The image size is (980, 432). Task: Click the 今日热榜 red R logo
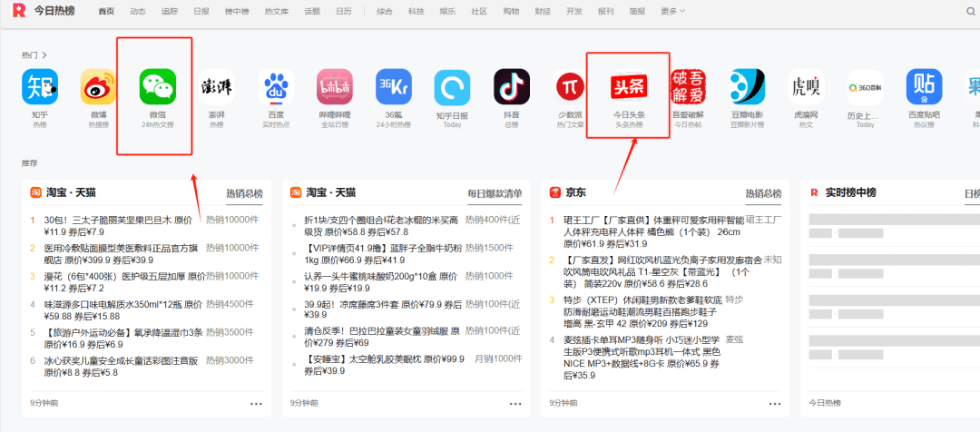coord(19,11)
